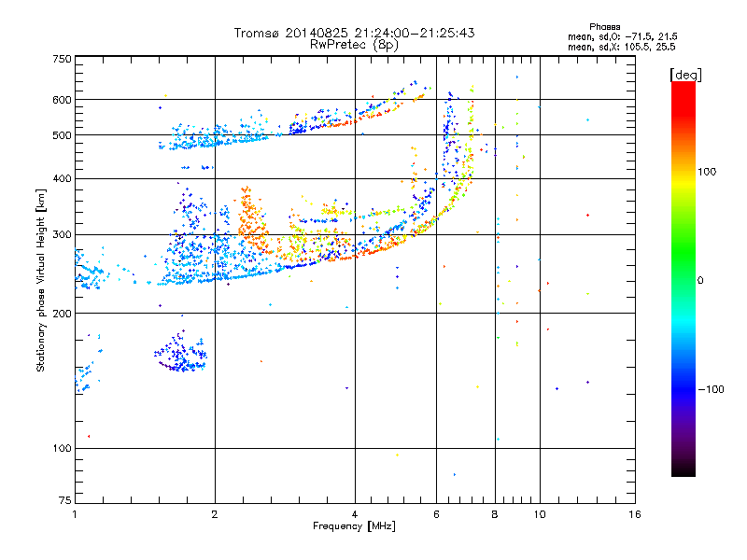Click the '[deg]' colorbar unit label
The height and width of the screenshot is (560, 747).
point(685,75)
